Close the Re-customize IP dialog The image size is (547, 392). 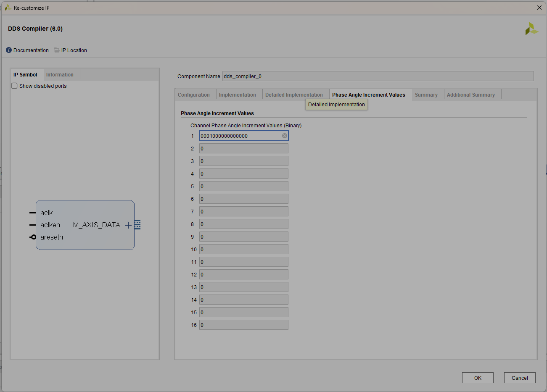(x=539, y=8)
